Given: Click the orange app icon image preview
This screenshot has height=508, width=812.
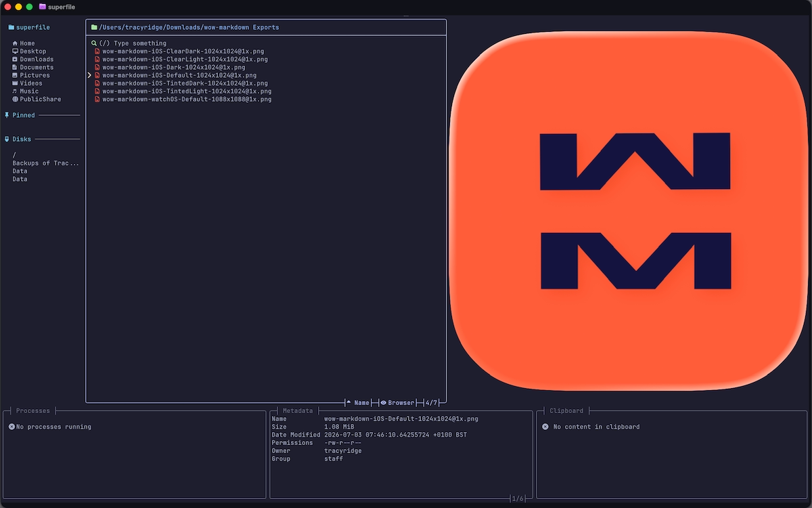Looking at the screenshot, I should click(629, 212).
